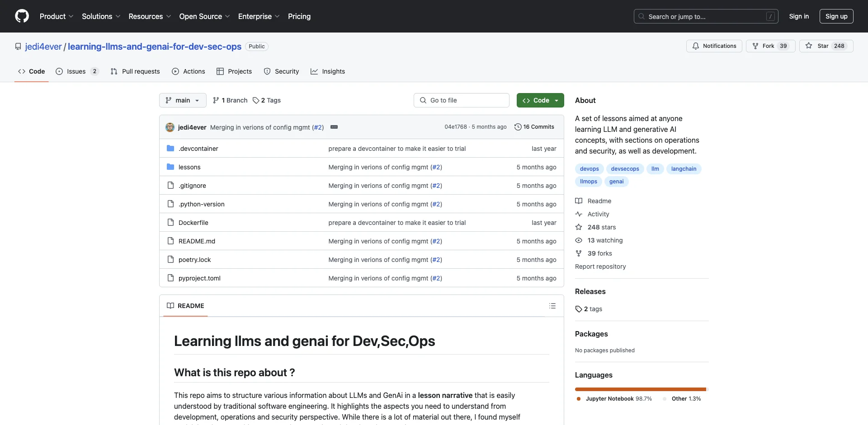Open the README outline list icon

[552, 306]
